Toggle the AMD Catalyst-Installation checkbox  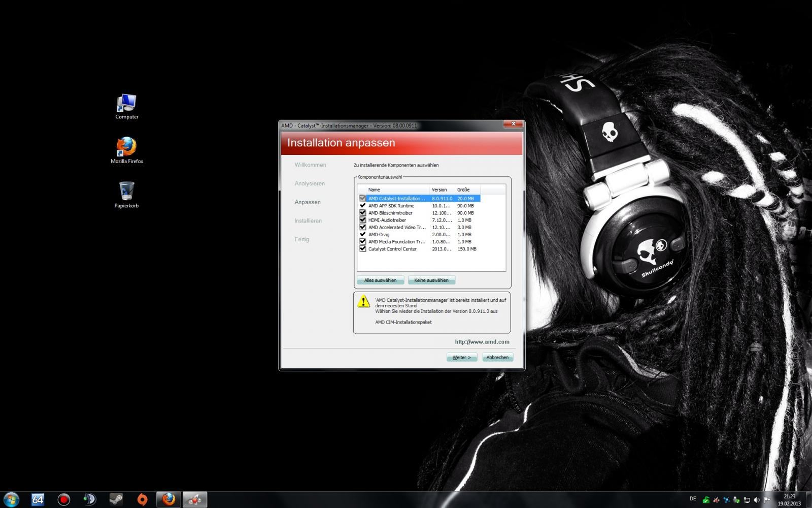click(362, 199)
